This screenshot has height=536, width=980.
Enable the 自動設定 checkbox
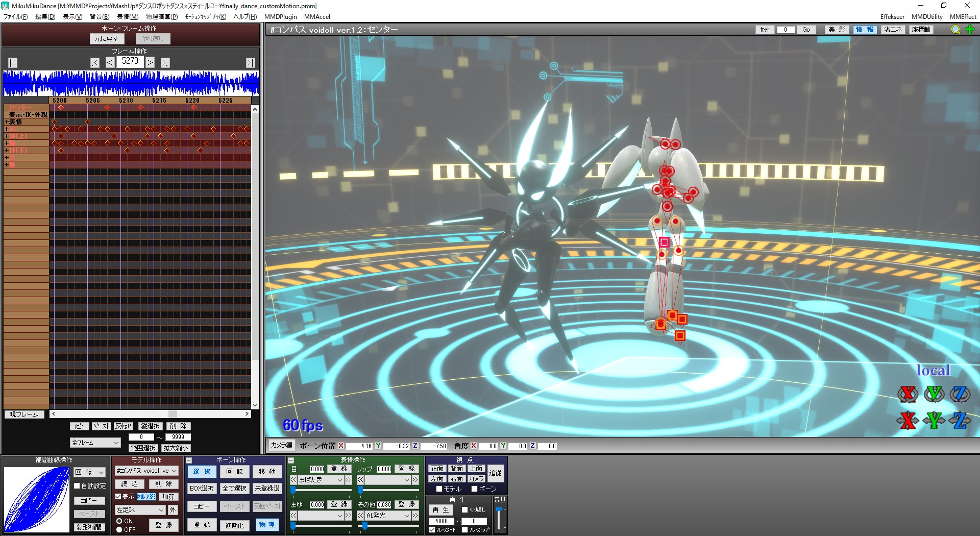pos(77,486)
